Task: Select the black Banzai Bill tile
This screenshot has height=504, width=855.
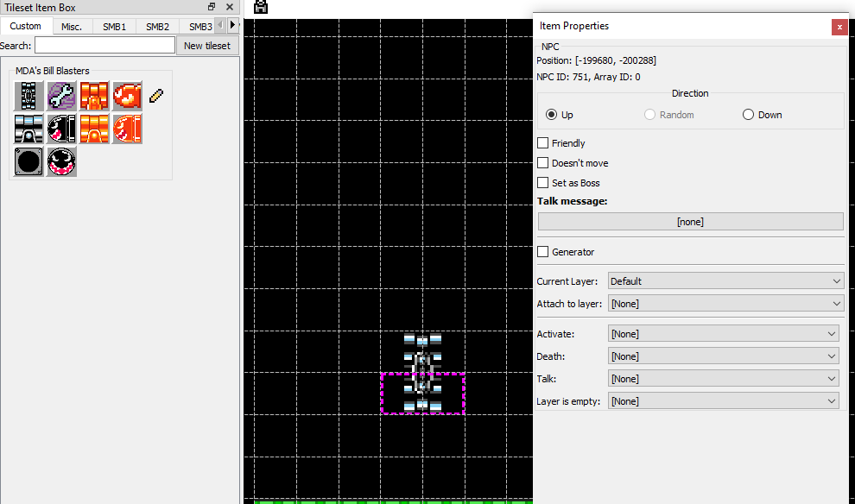Action: [61, 129]
